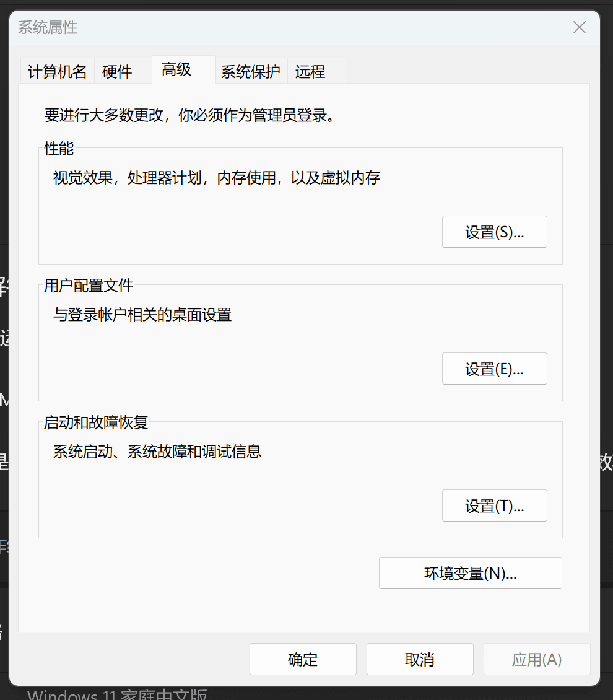The height and width of the screenshot is (700, 613).
Task: Close the 系统属性 dialog with X
Action: pos(579,27)
